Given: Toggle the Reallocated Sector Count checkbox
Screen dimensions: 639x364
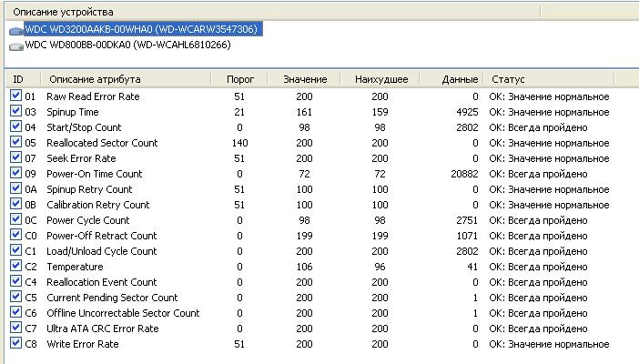Looking at the screenshot, I should 15,142.
